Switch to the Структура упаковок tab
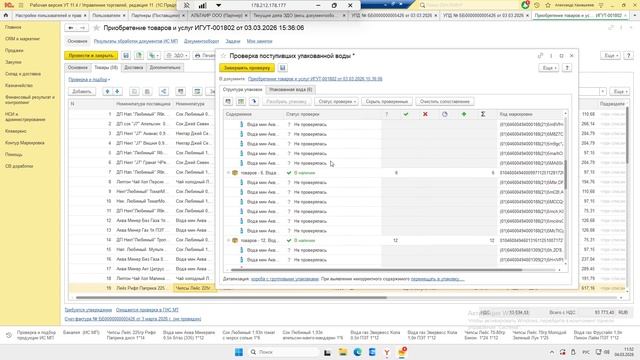This screenshot has height=360, width=640. 242,89
